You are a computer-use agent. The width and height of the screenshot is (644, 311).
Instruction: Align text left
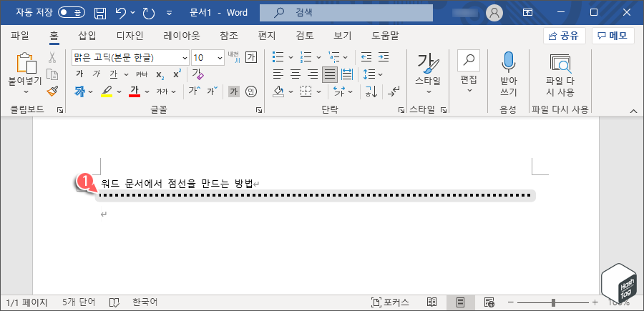coord(278,74)
